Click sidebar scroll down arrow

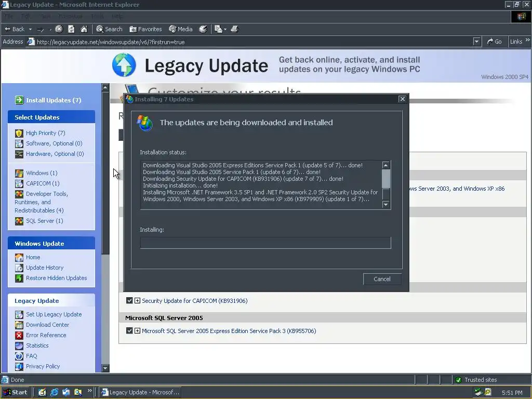pos(105,368)
